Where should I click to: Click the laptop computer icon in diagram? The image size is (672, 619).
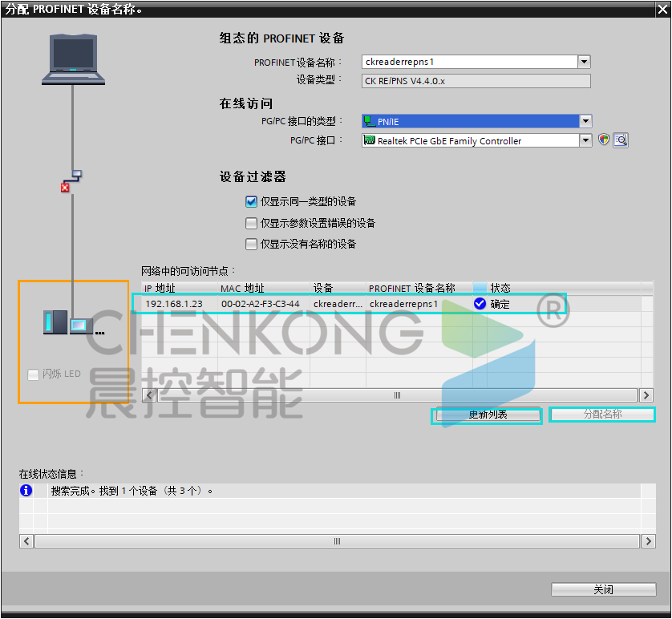(73, 59)
